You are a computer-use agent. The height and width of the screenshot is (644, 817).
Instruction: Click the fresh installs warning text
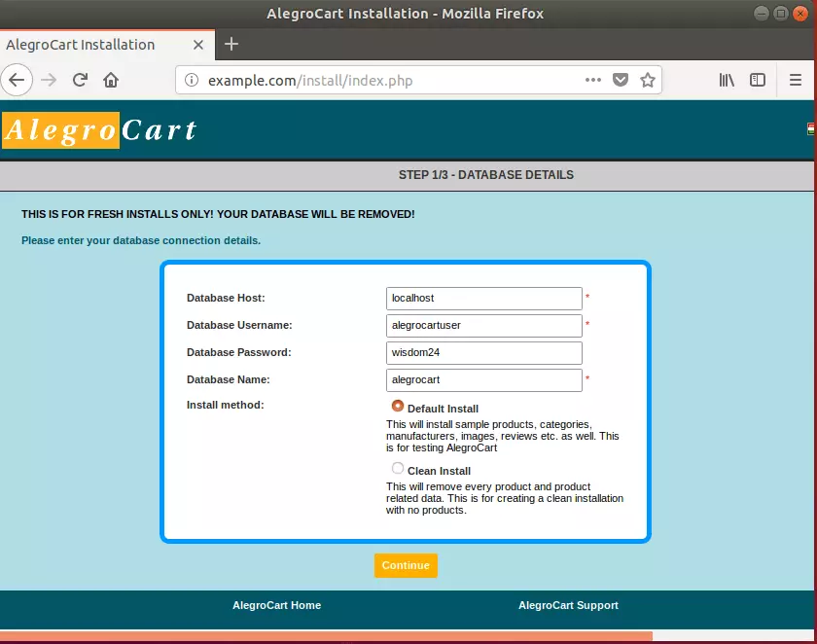pos(218,214)
